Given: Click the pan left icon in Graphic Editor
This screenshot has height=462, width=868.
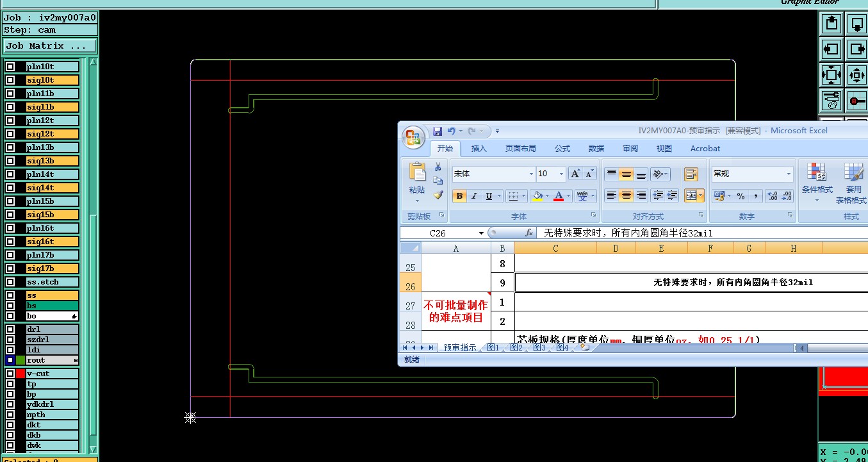Looking at the screenshot, I should (x=831, y=49).
